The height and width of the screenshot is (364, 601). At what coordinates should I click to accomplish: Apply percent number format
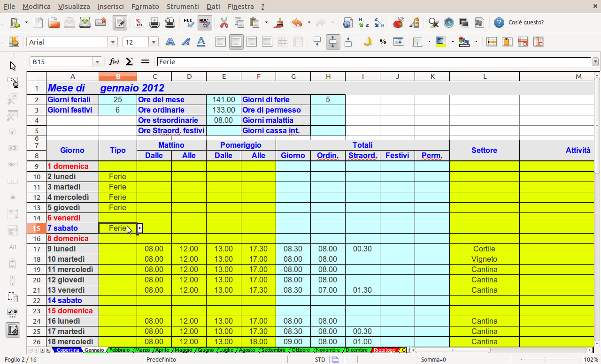pyautogui.click(x=383, y=42)
